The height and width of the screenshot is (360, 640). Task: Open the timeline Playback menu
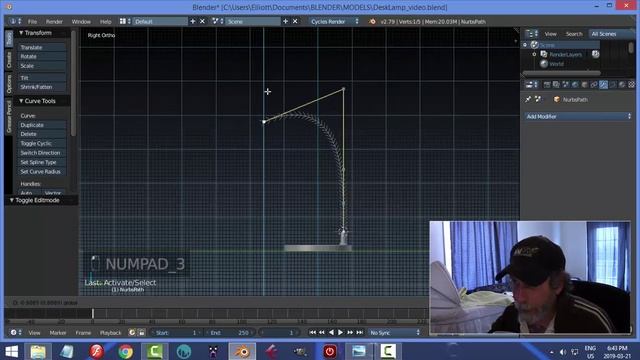[110, 333]
